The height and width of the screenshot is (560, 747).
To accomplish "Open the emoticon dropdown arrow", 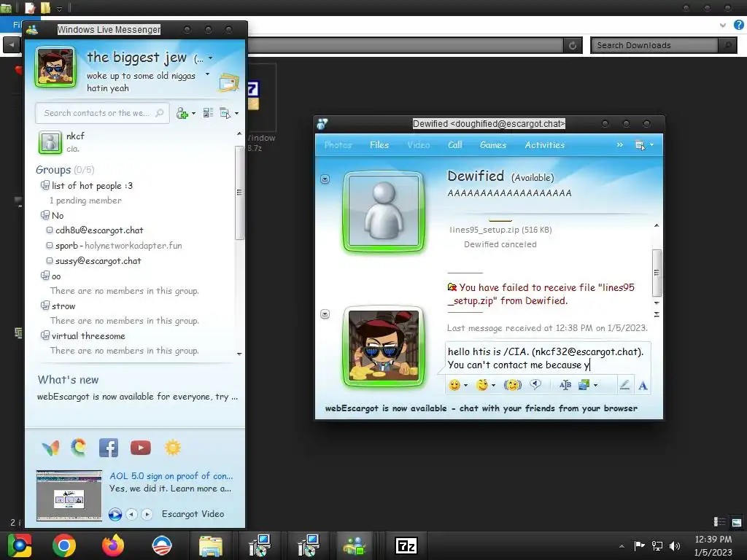I will (x=465, y=385).
